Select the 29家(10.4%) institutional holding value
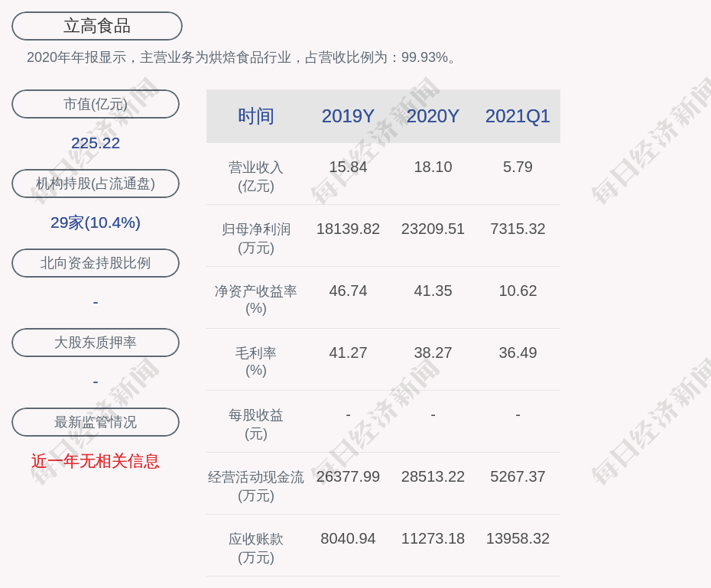The height and width of the screenshot is (588, 711). 96,223
